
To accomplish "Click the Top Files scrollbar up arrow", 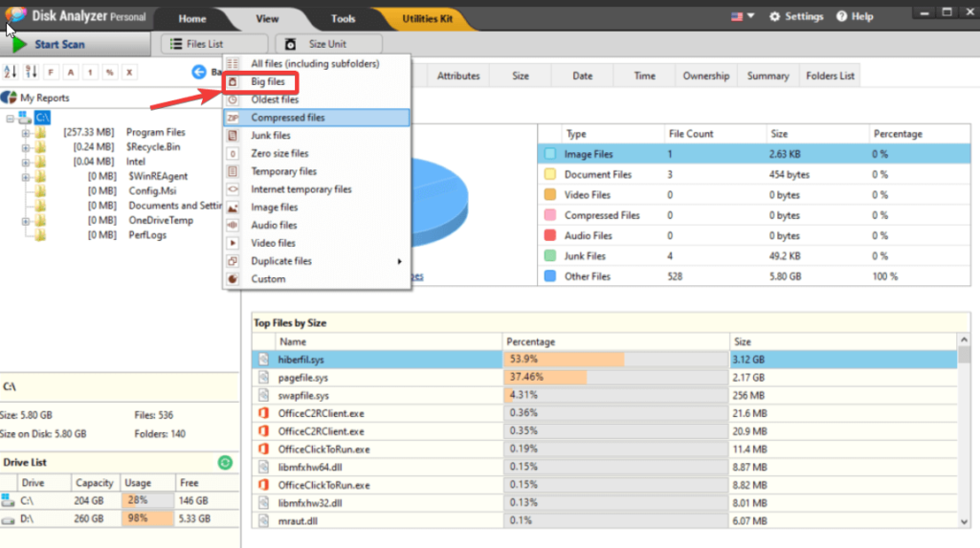I will point(964,340).
